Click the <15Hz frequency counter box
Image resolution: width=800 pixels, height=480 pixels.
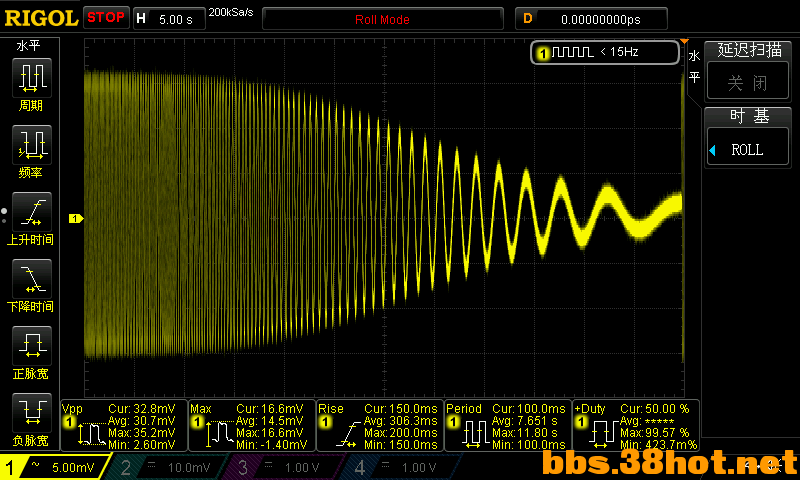click(x=605, y=52)
